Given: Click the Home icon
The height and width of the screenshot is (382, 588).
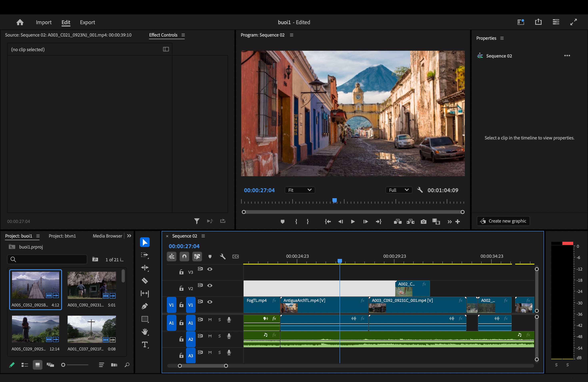Looking at the screenshot, I should pyautogui.click(x=20, y=22).
